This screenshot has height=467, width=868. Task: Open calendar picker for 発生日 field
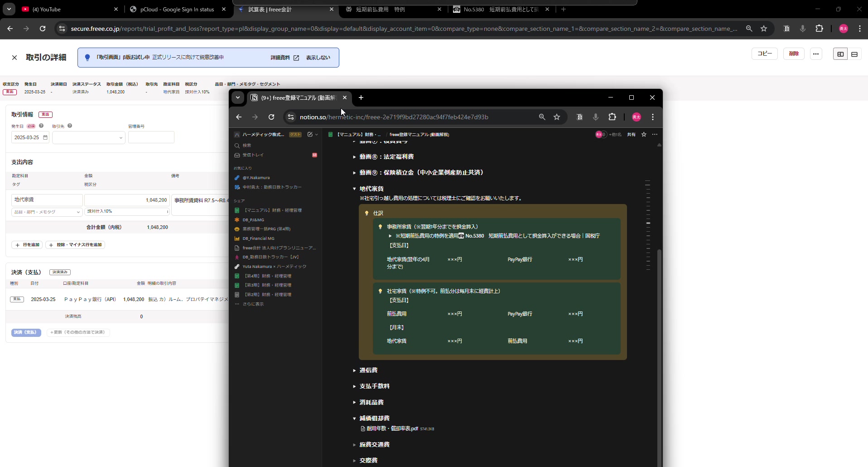point(45,137)
